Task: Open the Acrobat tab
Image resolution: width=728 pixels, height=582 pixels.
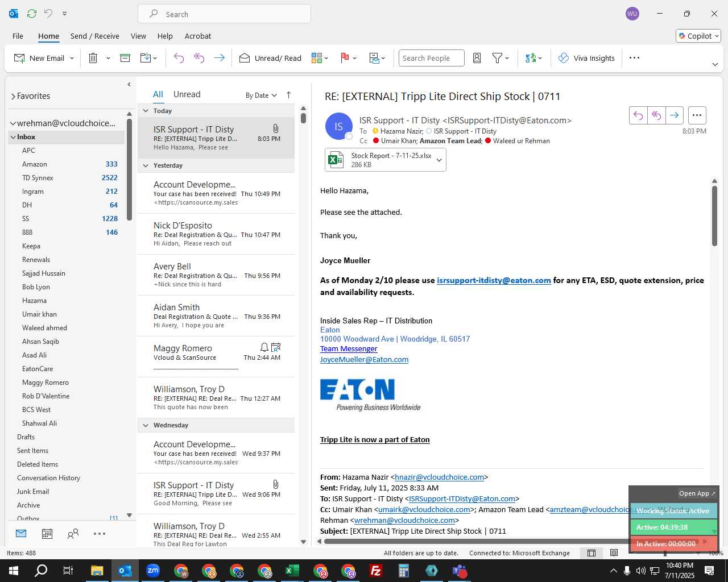Action: [x=198, y=36]
